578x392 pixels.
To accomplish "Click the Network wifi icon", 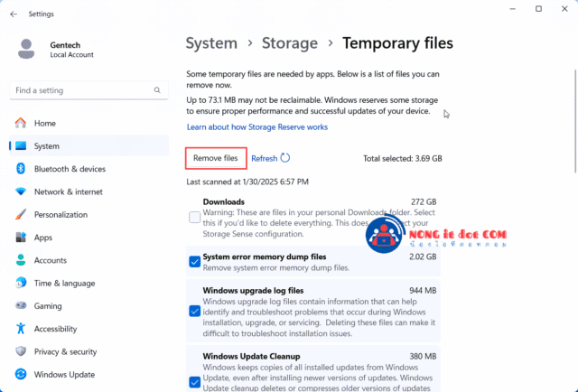I will (21, 191).
